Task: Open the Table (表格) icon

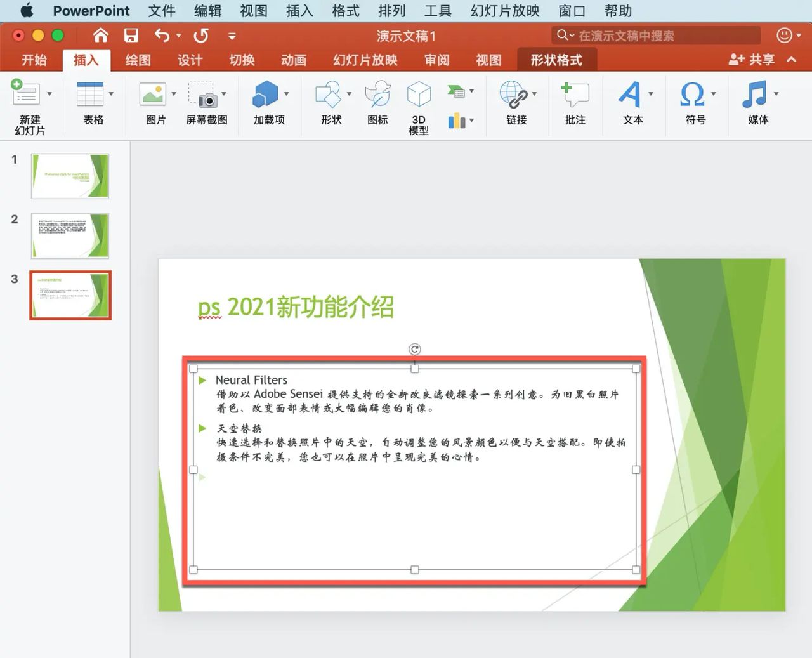Action: (89, 94)
